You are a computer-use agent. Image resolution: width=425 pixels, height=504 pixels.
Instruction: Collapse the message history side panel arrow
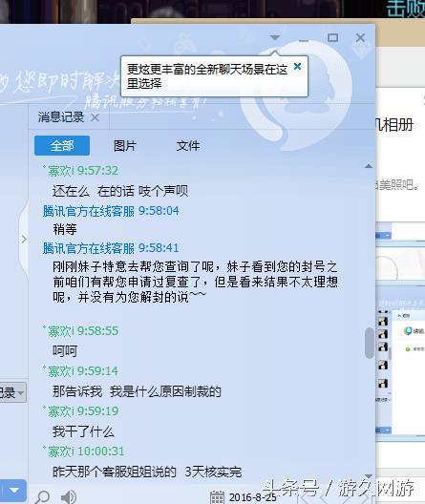pyautogui.click(x=24, y=240)
